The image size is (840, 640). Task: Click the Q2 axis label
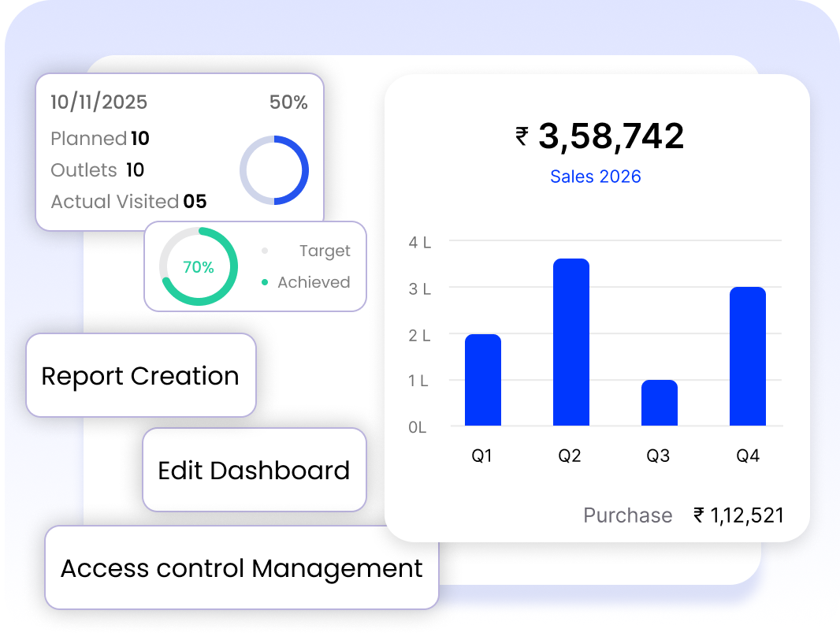[x=570, y=456]
